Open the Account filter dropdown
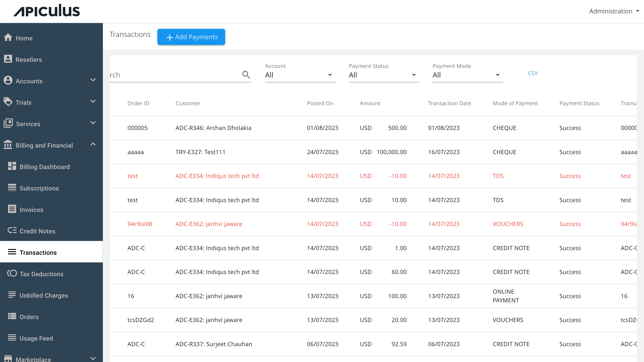644x362 pixels. point(300,75)
